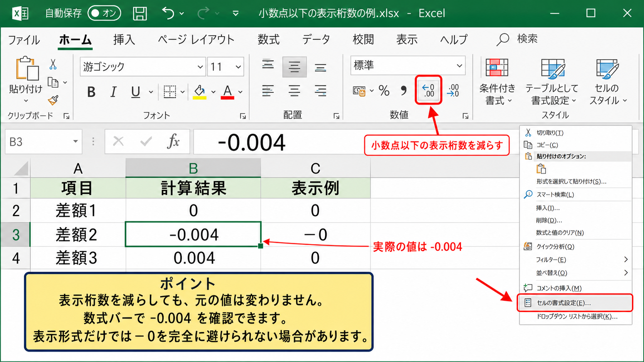The image size is (644, 362).
Task: Open the 標準 number format dropdown
Action: click(459, 65)
